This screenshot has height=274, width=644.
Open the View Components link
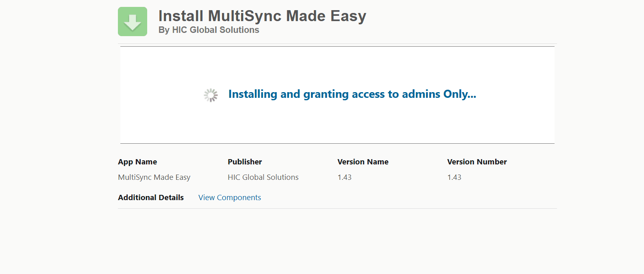coord(229,198)
